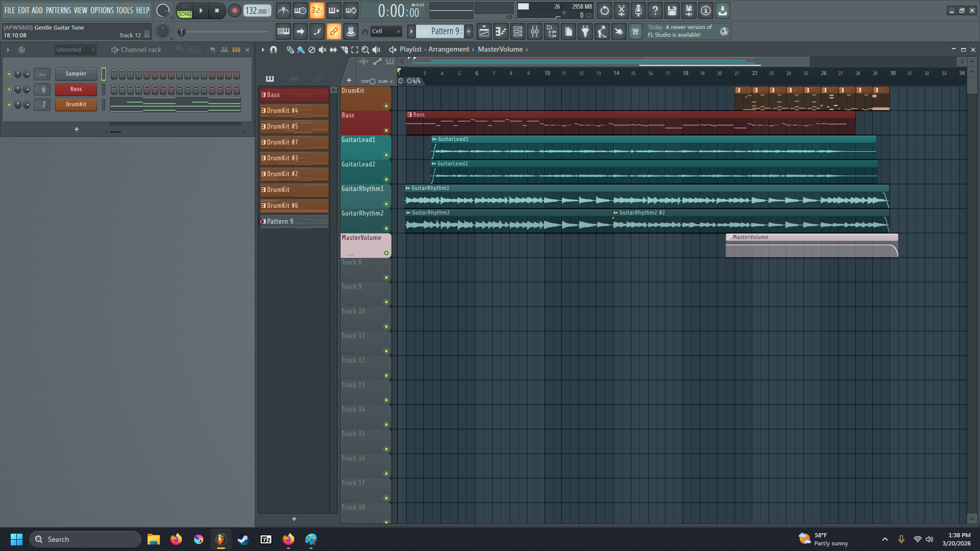
Task: Select DrumKit #4 pattern in picker
Action: pos(294,111)
